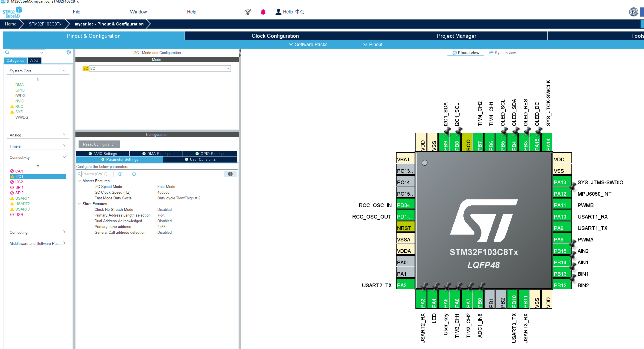The height and width of the screenshot is (349, 644).
Task: Click the Primary slave address value 0x68
Action: (x=161, y=227)
